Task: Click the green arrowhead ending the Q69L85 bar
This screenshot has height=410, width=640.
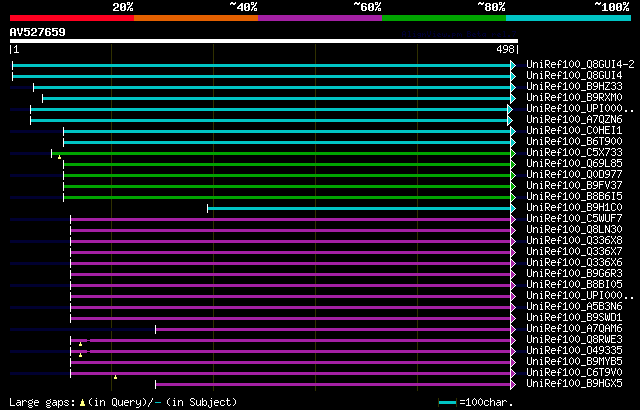Action: (x=513, y=164)
